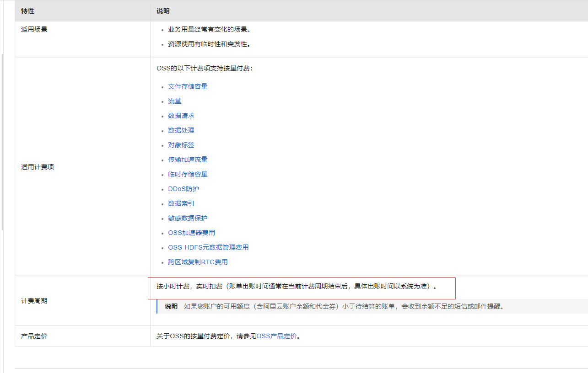Open the 数据索引 link

[181, 203]
